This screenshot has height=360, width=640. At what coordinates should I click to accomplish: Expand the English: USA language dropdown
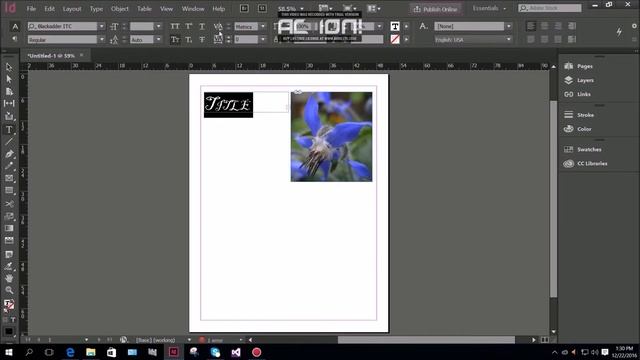(509, 40)
